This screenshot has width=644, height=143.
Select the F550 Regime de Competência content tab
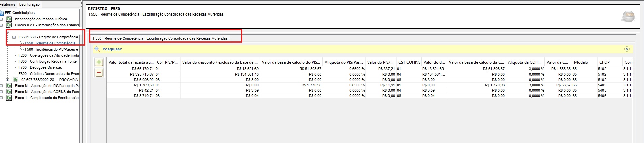point(160,38)
